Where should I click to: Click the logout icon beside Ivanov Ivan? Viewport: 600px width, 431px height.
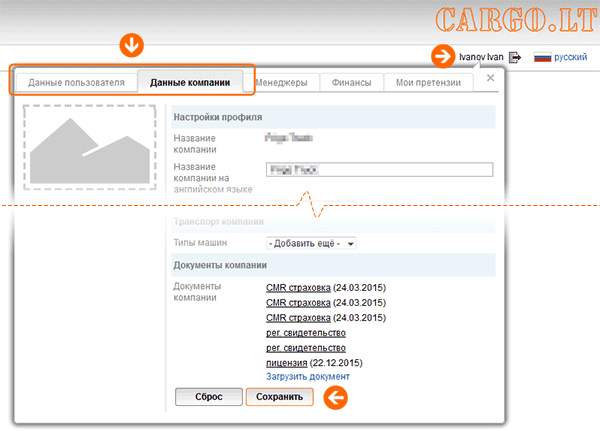515,58
